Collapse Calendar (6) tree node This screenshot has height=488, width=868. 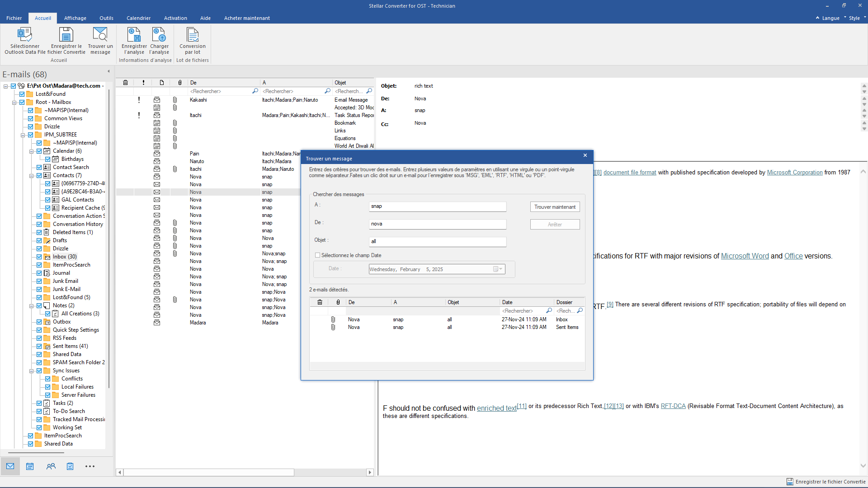point(31,151)
